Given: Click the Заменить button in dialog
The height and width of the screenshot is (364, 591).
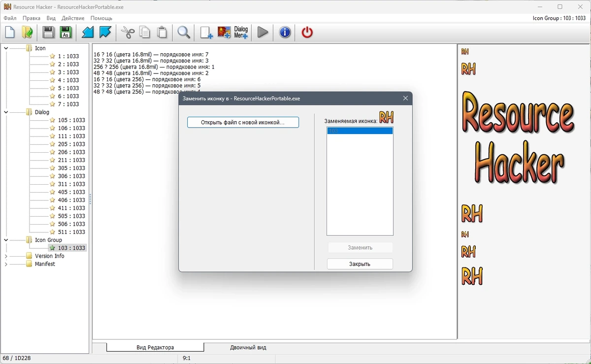Looking at the screenshot, I should coord(360,248).
